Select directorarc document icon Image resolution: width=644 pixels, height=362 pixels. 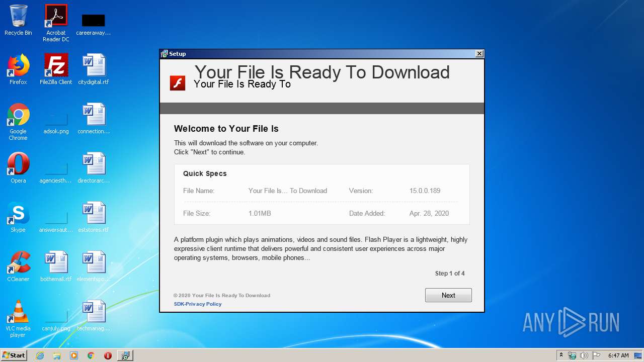94,168
